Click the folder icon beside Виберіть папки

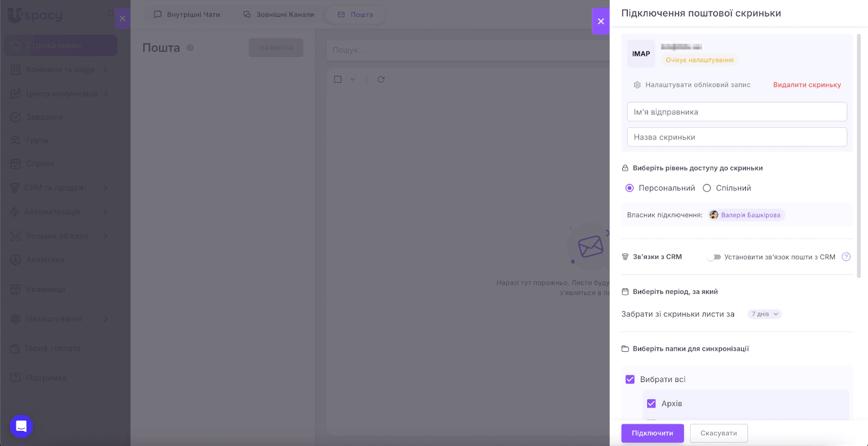[x=625, y=348]
